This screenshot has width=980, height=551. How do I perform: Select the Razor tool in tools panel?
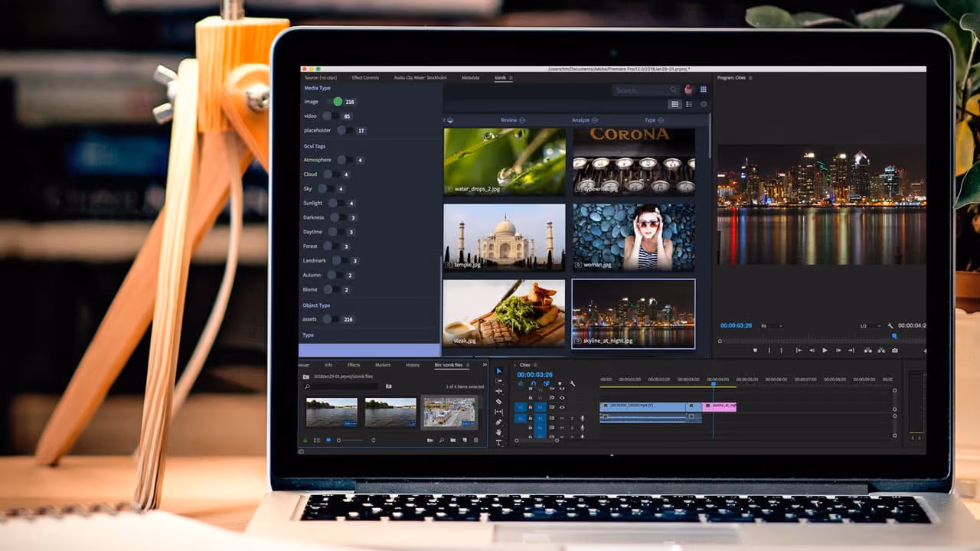pyautogui.click(x=499, y=402)
